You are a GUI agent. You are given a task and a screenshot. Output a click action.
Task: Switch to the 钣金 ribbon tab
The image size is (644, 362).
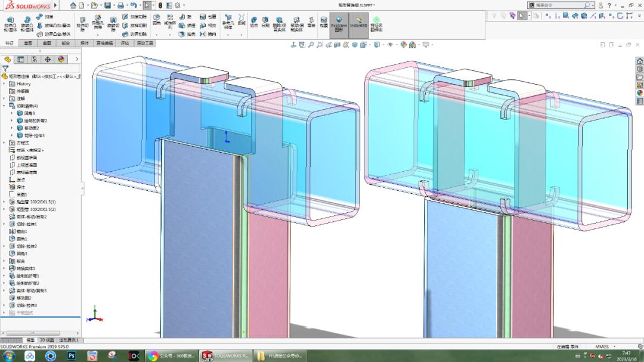[x=66, y=44]
